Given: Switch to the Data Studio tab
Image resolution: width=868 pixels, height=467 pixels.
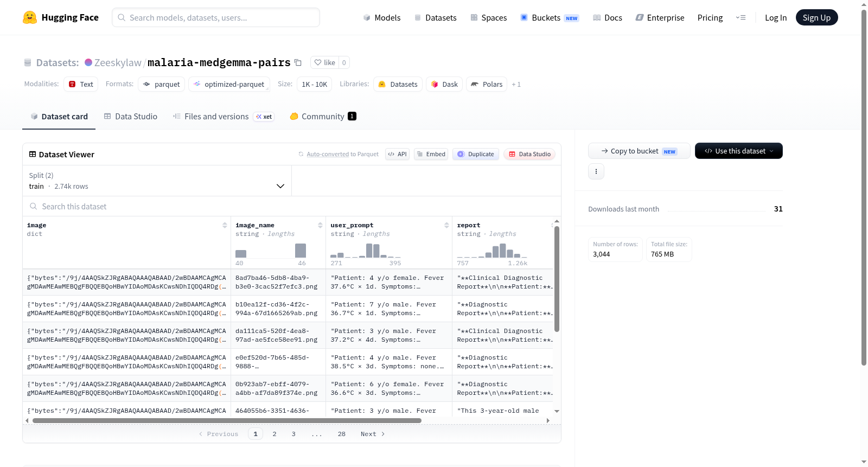Looking at the screenshot, I should point(131,116).
